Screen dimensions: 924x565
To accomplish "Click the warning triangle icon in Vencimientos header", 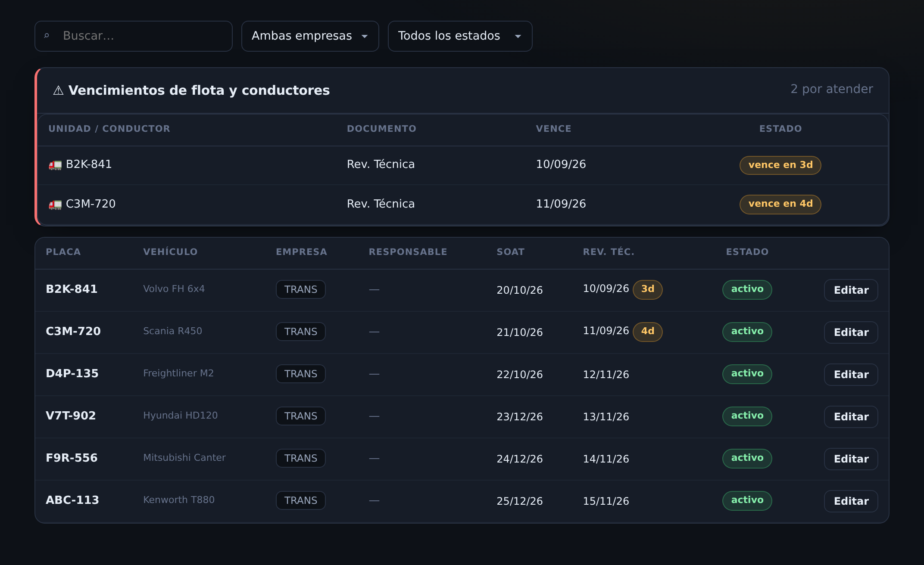I will (58, 90).
